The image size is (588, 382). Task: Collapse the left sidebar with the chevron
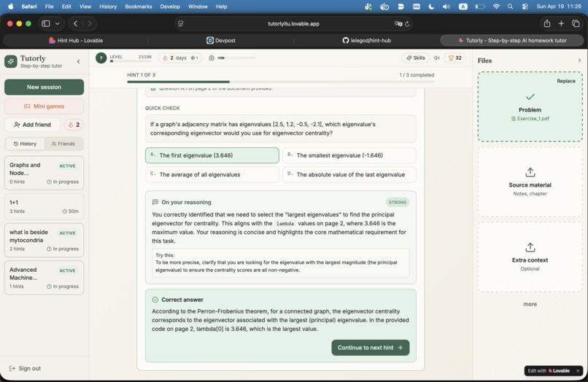point(78,61)
